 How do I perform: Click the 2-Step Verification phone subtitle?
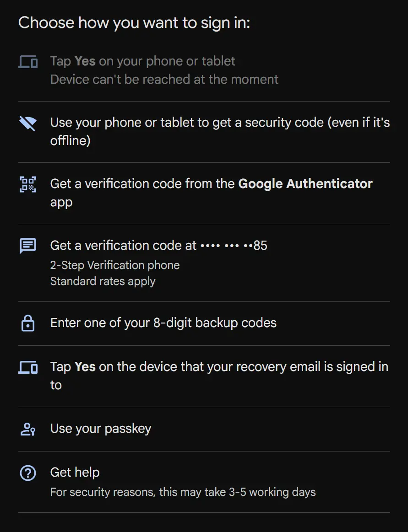[x=115, y=265]
